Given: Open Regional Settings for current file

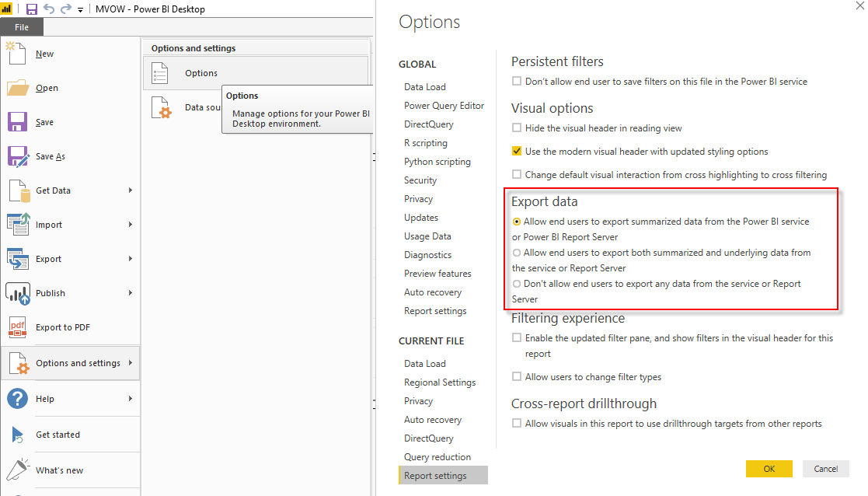Looking at the screenshot, I should pos(440,382).
